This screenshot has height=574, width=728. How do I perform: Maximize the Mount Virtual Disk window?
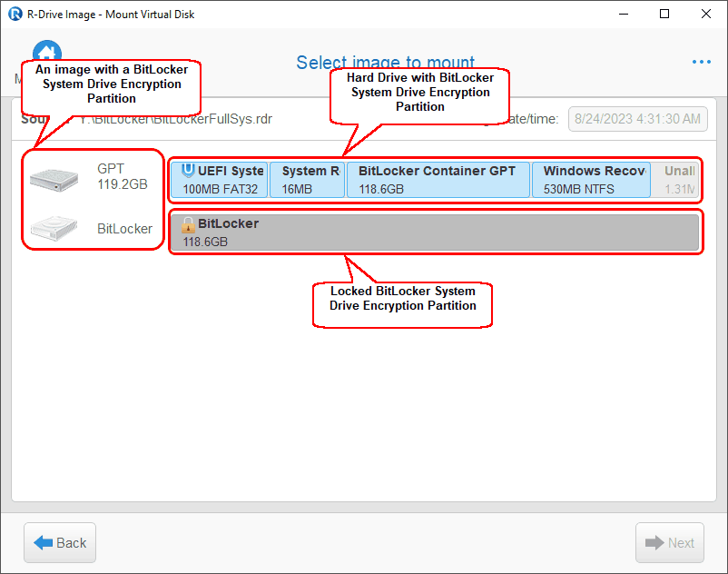664,14
